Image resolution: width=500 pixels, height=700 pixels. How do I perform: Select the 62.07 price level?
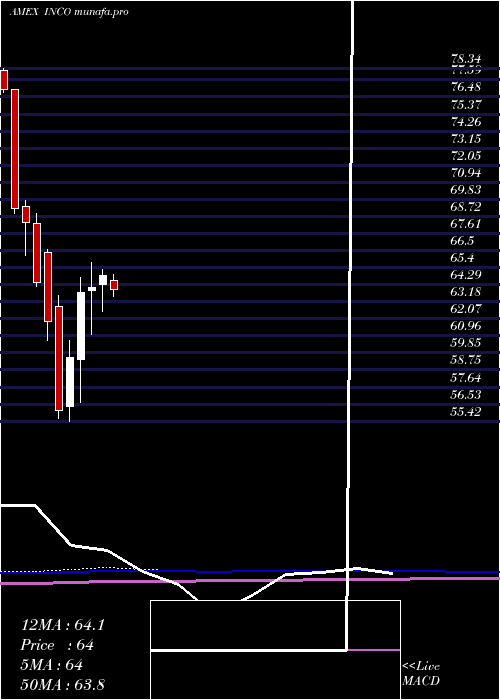(x=466, y=309)
